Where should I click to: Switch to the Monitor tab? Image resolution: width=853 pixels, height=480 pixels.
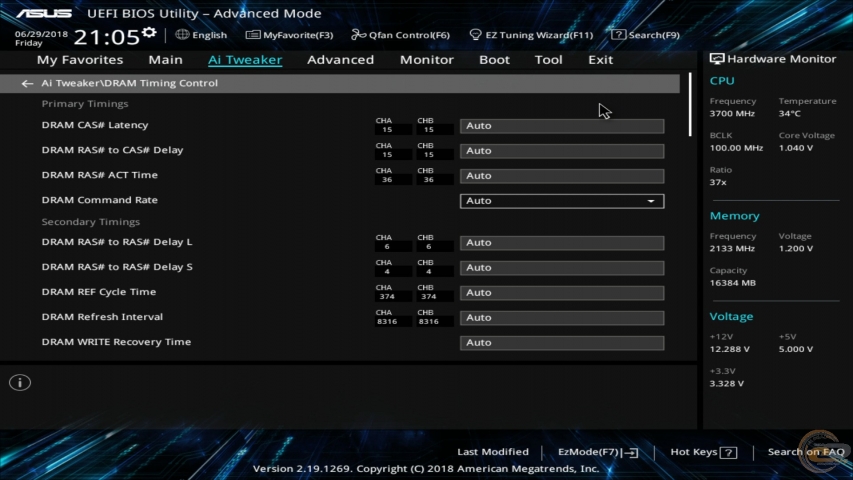pyautogui.click(x=426, y=60)
